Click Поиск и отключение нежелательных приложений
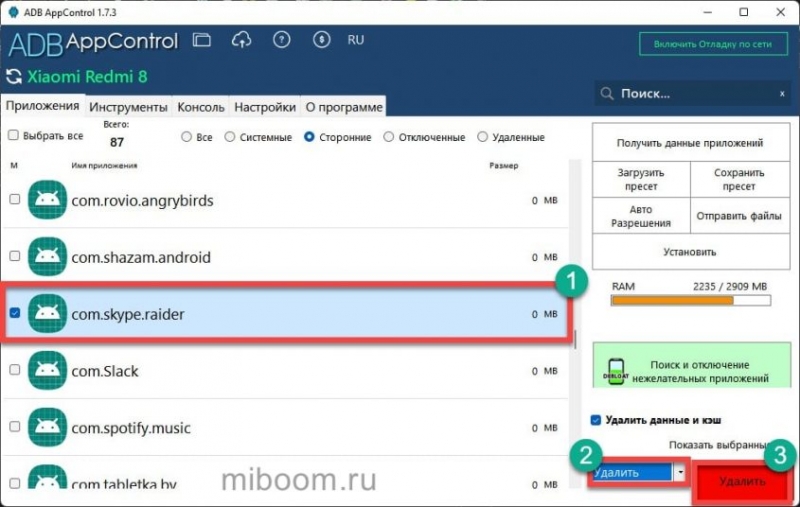This screenshot has height=507, width=800. click(691, 365)
